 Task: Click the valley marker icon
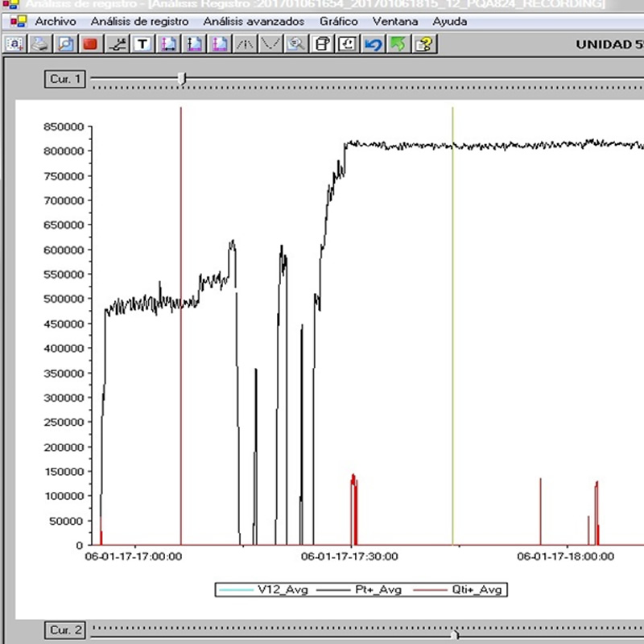pos(270,44)
